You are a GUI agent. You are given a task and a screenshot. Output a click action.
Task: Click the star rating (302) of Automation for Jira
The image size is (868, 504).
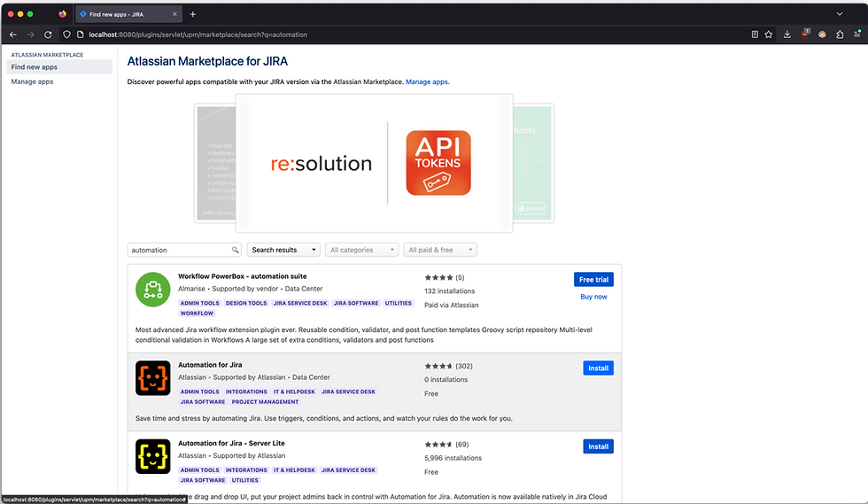pyautogui.click(x=448, y=366)
